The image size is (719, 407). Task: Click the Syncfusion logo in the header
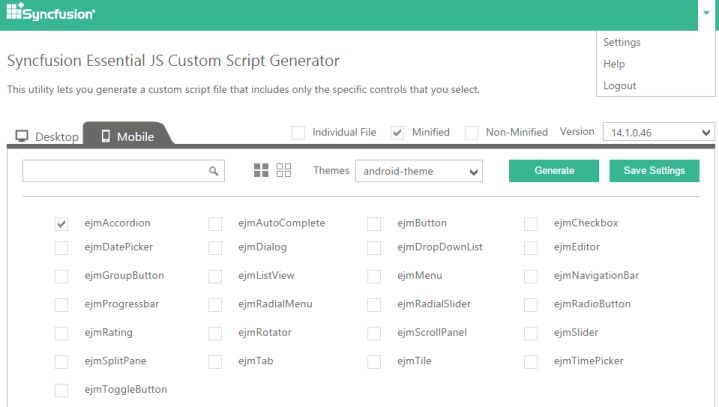tap(50, 12)
